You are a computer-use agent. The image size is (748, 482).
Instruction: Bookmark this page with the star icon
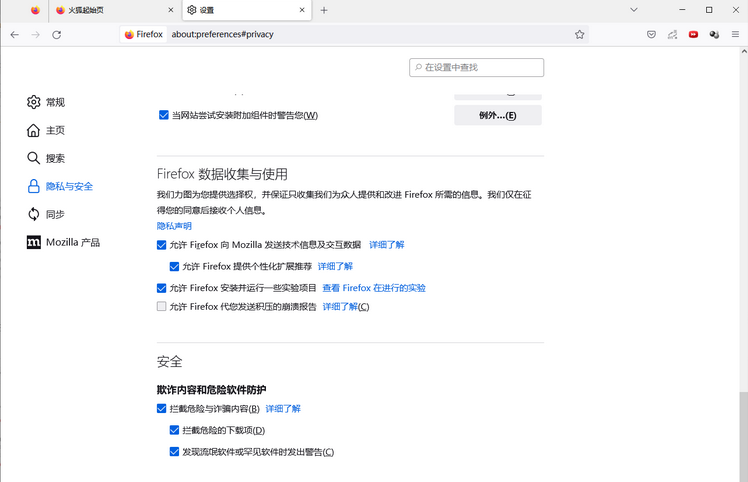(x=579, y=34)
